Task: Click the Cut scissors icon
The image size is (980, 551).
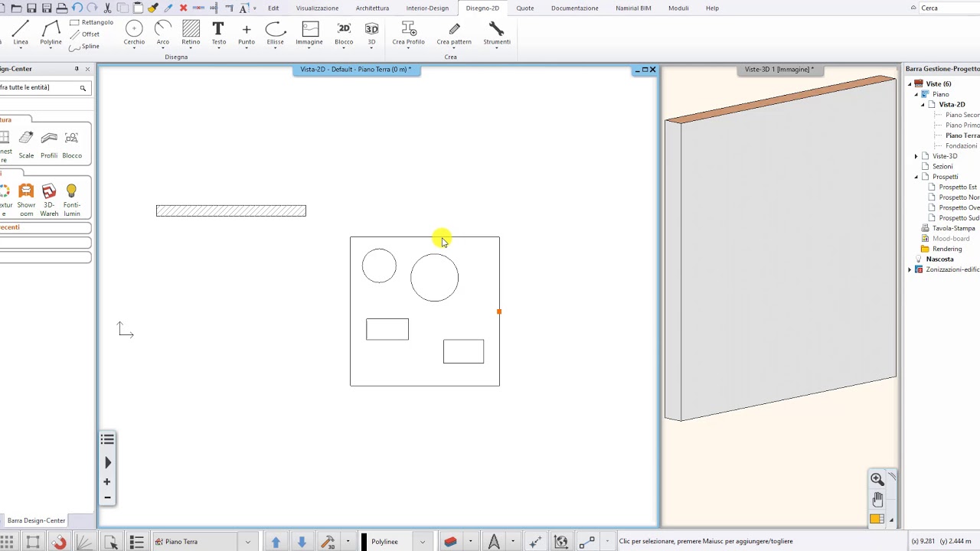Action: (x=107, y=8)
